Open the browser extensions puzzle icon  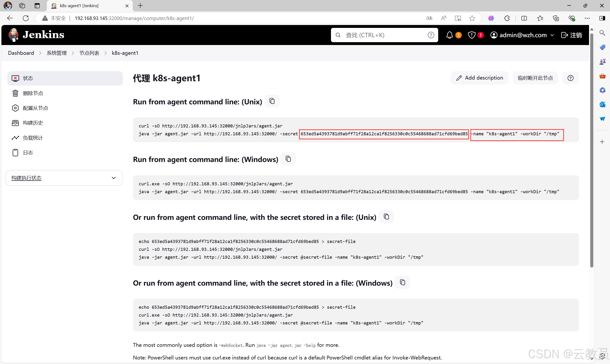click(507, 18)
